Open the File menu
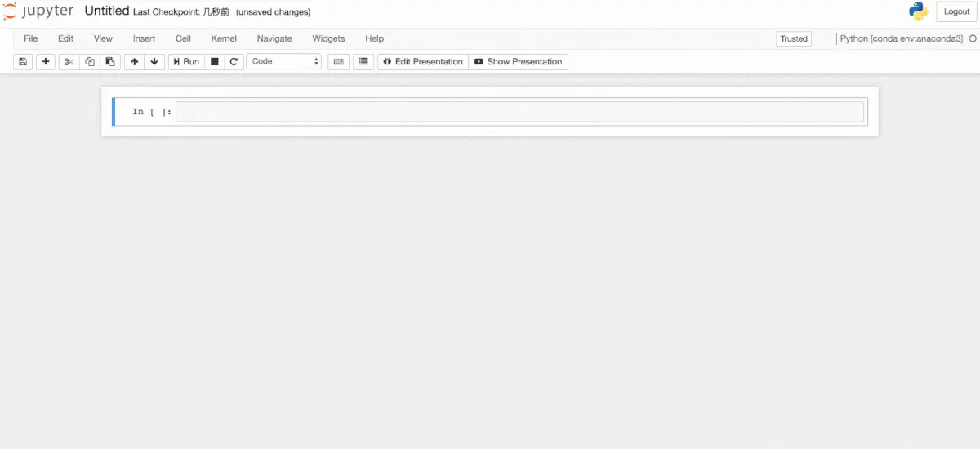980x449 pixels. tap(31, 38)
